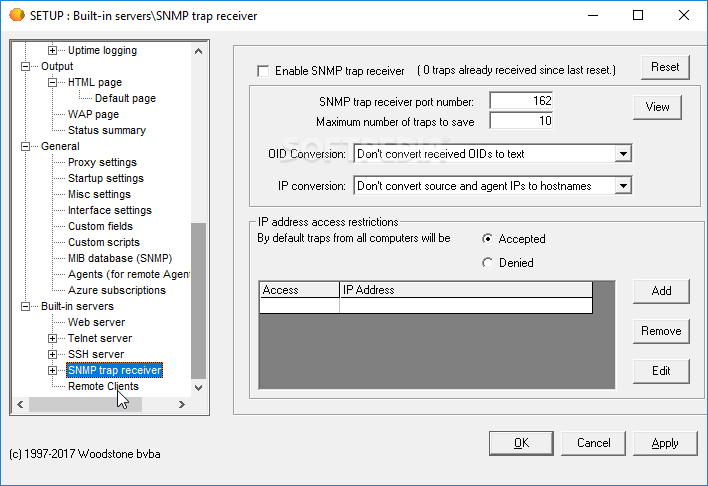Click the View button
Image resolution: width=708 pixels, height=486 pixels.
pos(657,107)
